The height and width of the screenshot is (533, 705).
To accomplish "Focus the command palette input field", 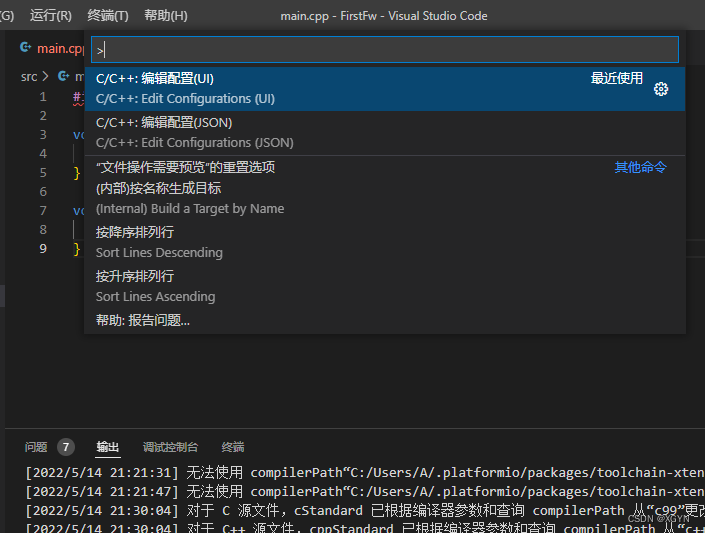I will 385,49.
